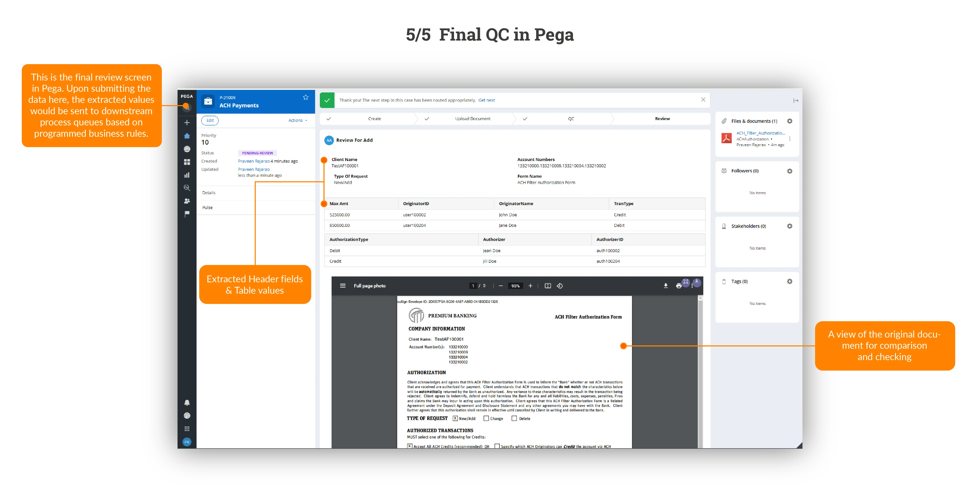The height and width of the screenshot is (490, 980).
Task: Check the Delete request type checkbox
Action: click(x=514, y=418)
